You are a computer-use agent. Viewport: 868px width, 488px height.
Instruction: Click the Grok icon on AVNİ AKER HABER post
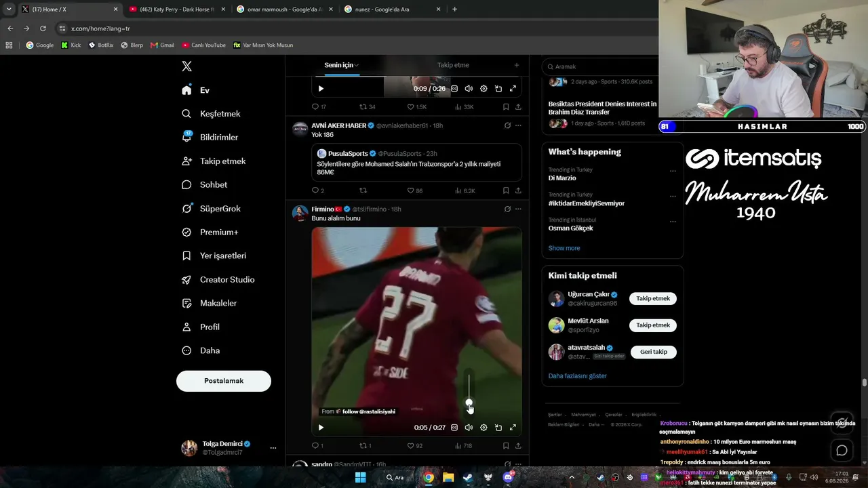507,125
